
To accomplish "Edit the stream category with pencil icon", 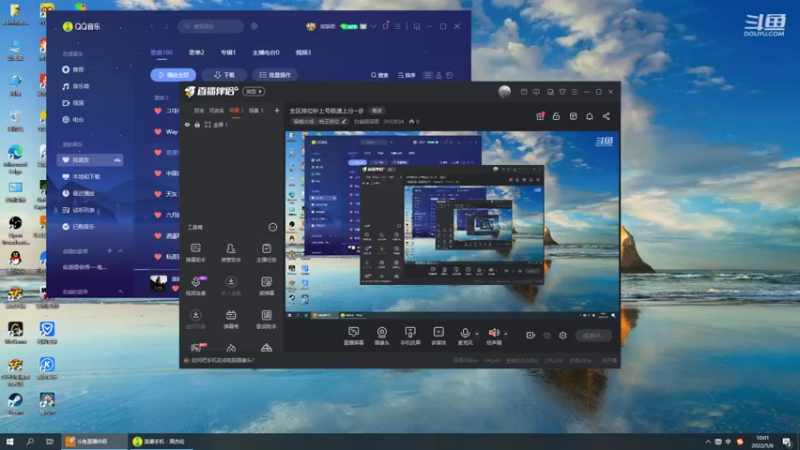I will [344, 121].
